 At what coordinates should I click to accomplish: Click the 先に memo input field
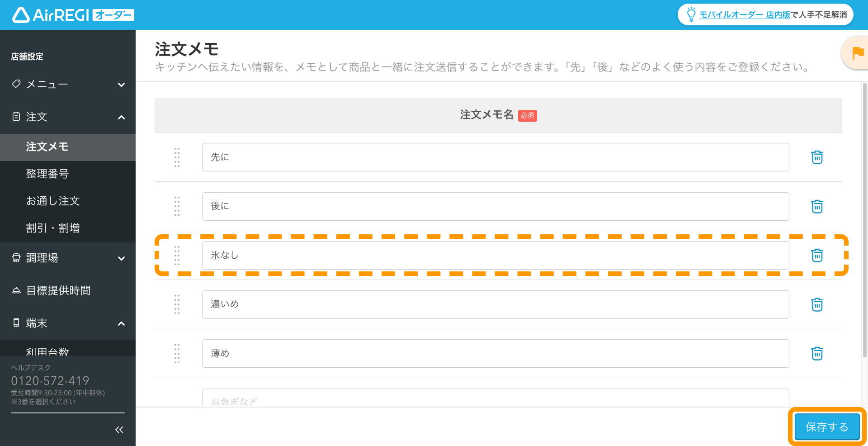coord(495,157)
